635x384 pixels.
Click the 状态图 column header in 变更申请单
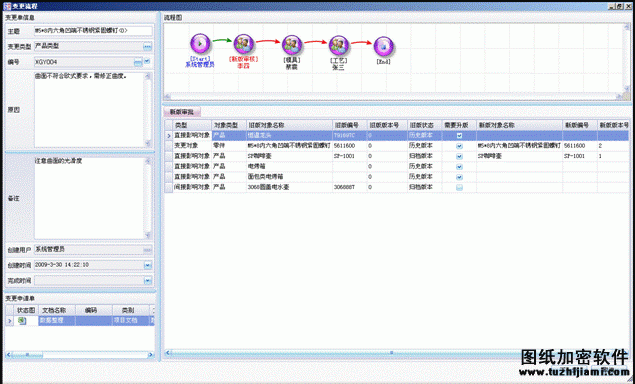click(26, 310)
